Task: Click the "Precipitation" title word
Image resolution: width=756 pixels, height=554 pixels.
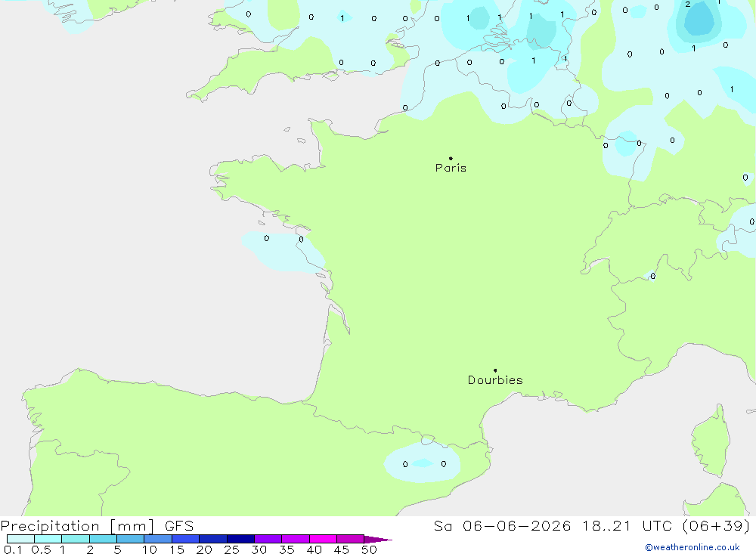Action: (x=50, y=526)
